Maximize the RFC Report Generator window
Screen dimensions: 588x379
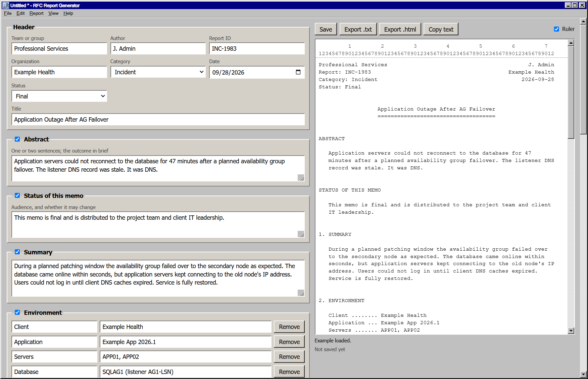575,5
